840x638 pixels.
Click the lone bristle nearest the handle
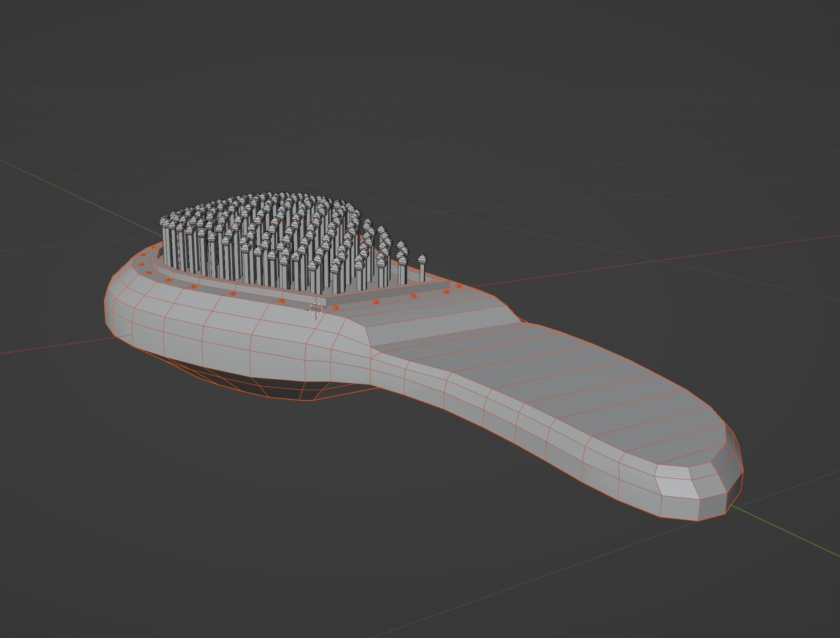[423, 268]
